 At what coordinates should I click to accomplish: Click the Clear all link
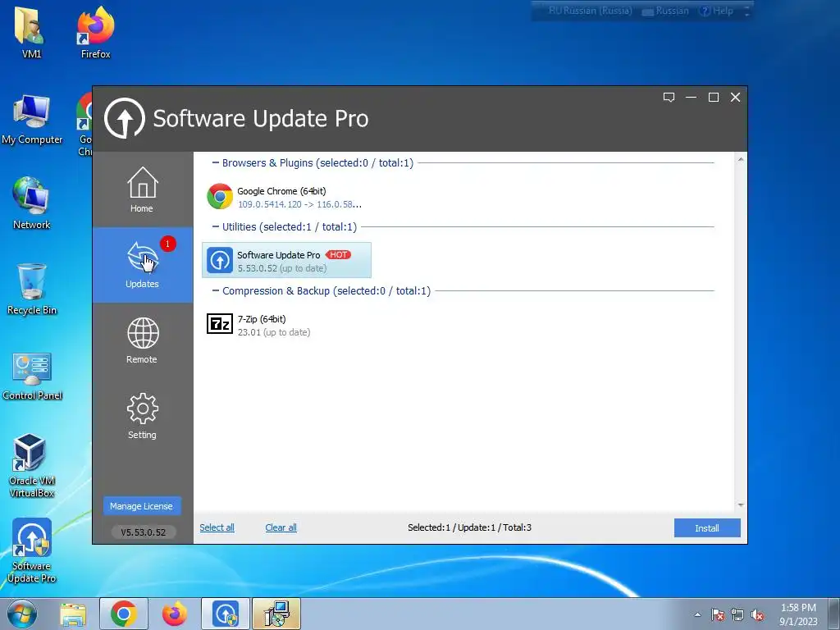(281, 527)
